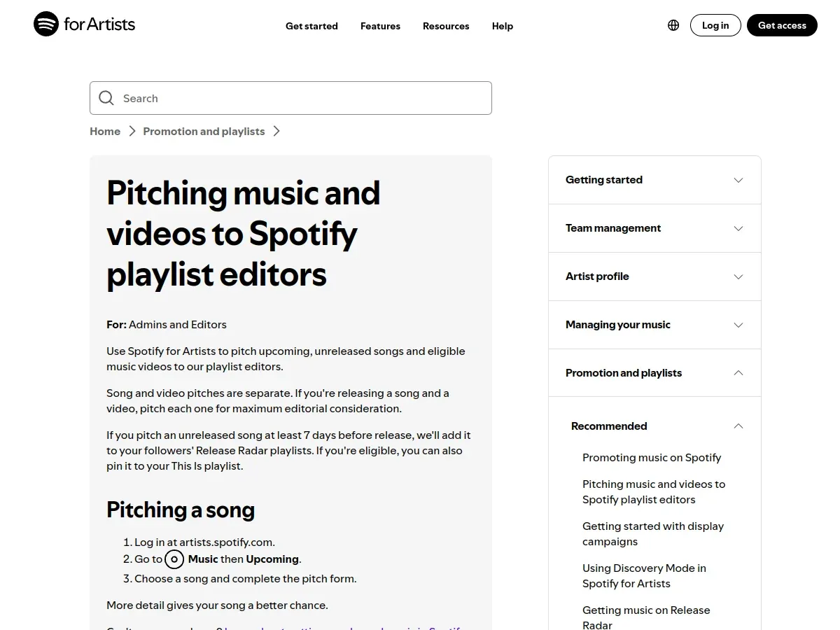Expand the Team management section
The width and height of the screenshot is (840, 630).
[654, 228]
